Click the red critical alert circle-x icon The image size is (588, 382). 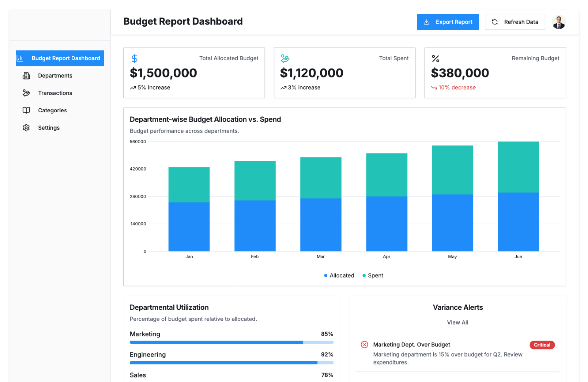(x=364, y=345)
